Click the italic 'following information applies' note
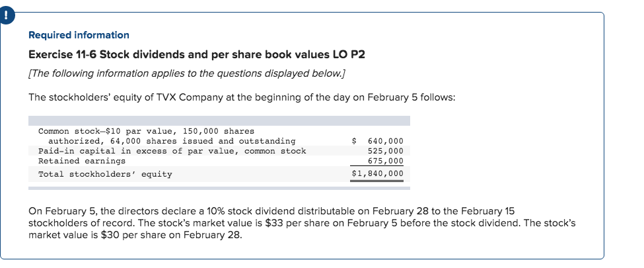Image resolution: width=644 pixels, height=268 pixels. 187,73
